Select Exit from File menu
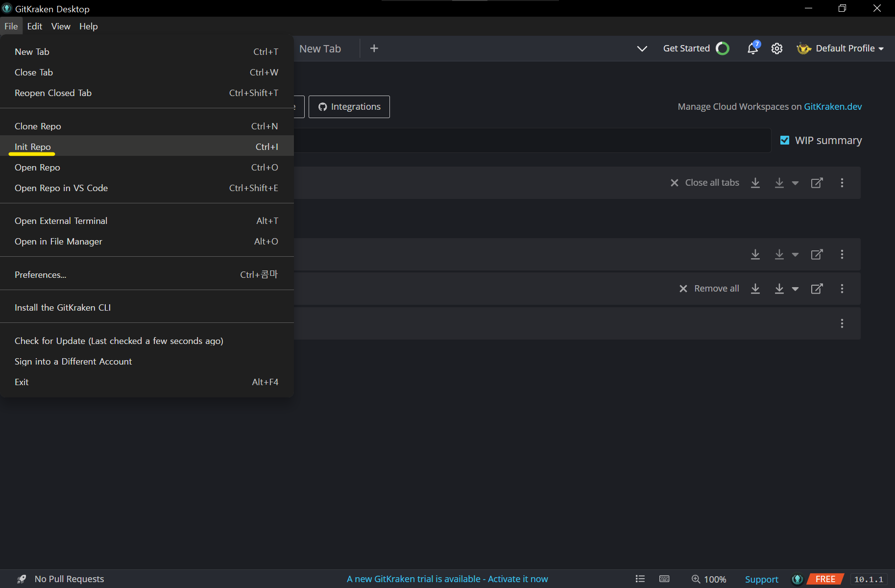 [147, 382]
